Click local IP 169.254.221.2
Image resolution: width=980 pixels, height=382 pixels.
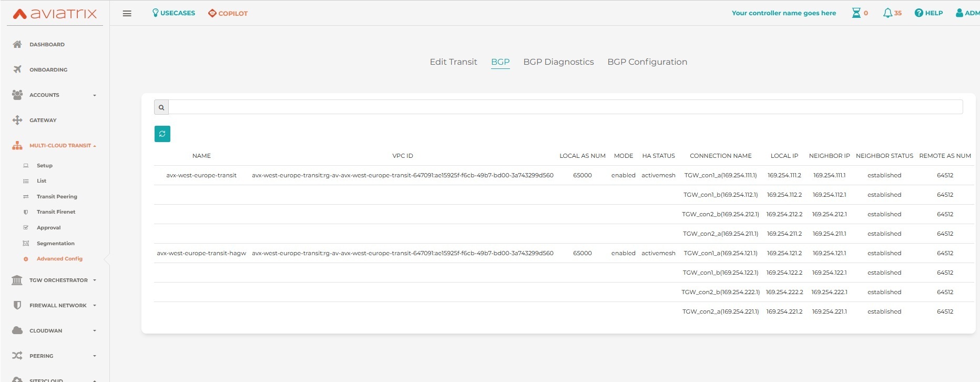tap(784, 311)
